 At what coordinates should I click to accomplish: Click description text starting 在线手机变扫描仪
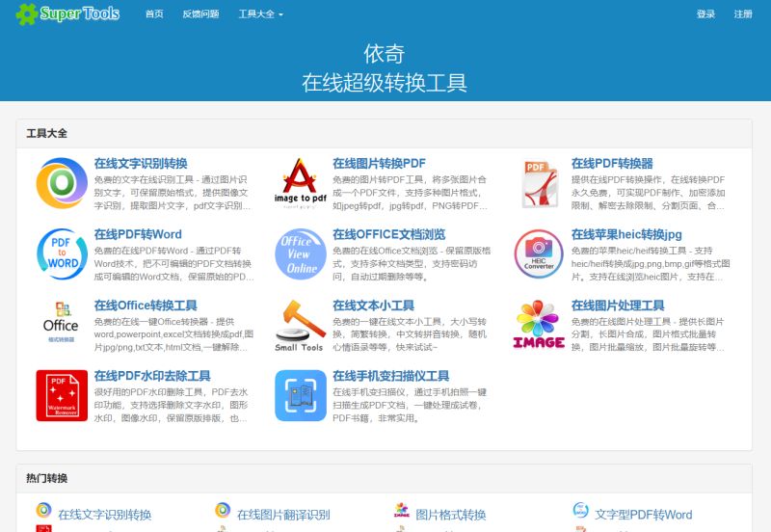point(410,405)
